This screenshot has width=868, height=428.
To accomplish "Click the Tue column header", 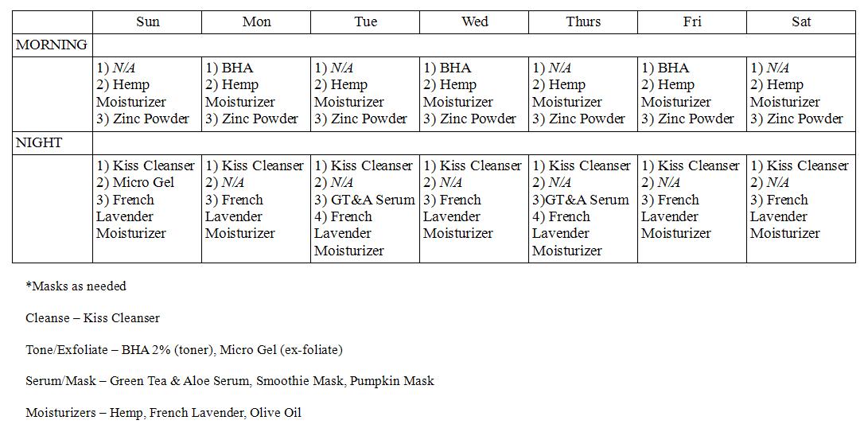I will point(365,21).
